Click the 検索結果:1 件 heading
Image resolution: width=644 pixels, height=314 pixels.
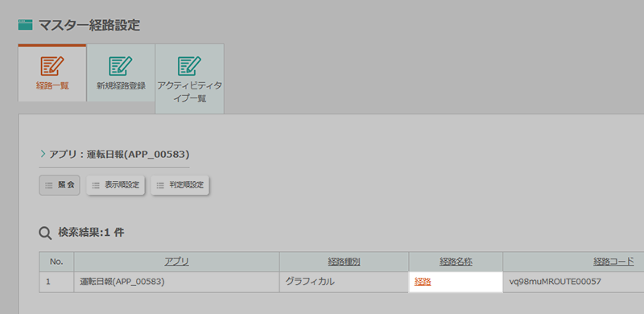(91, 233)
